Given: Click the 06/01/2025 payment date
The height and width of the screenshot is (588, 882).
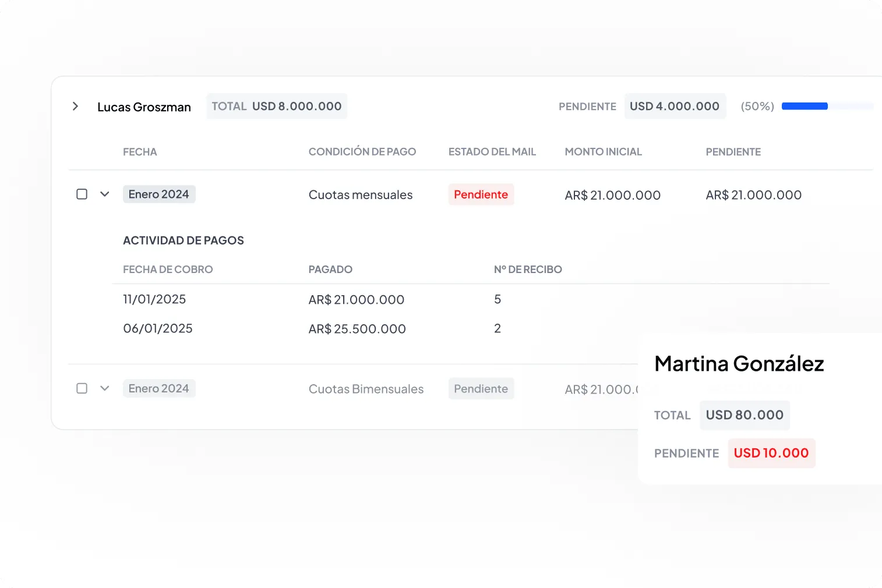Looking at the screenshot, I should (158, 328).
